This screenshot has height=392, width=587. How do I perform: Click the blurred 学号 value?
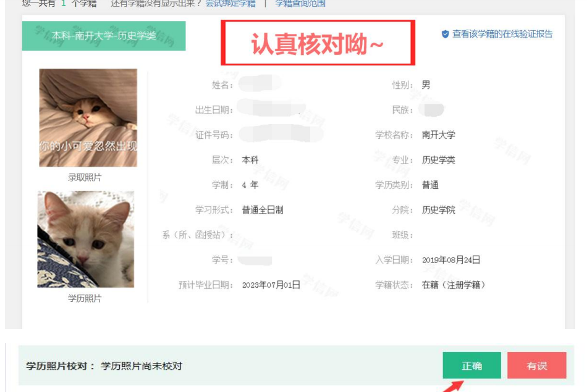255,260
